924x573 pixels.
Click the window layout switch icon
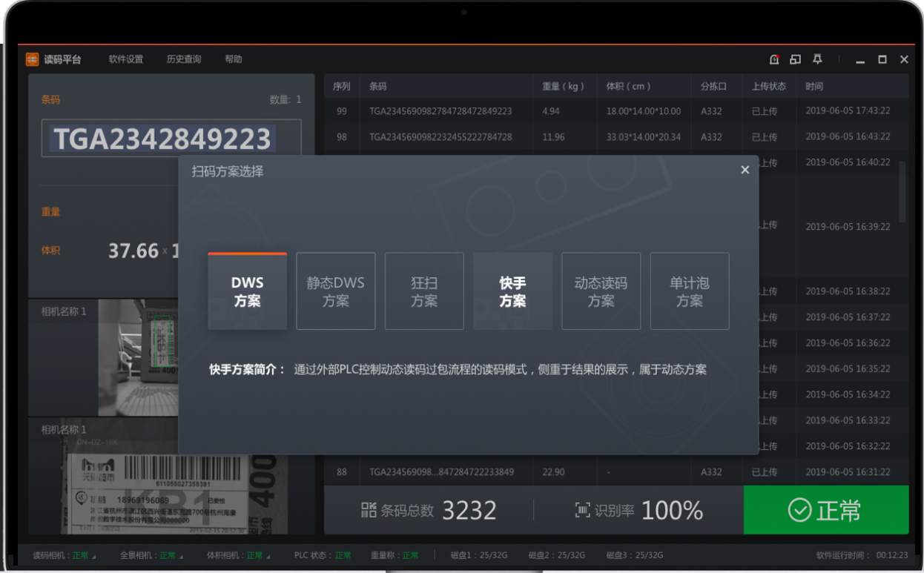795,59
